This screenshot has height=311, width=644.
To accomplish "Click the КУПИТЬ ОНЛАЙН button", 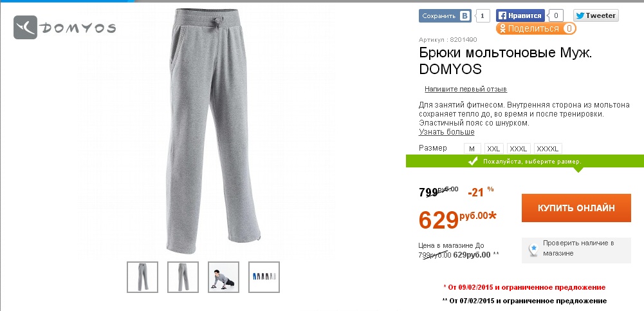I will tap(576, 208).
